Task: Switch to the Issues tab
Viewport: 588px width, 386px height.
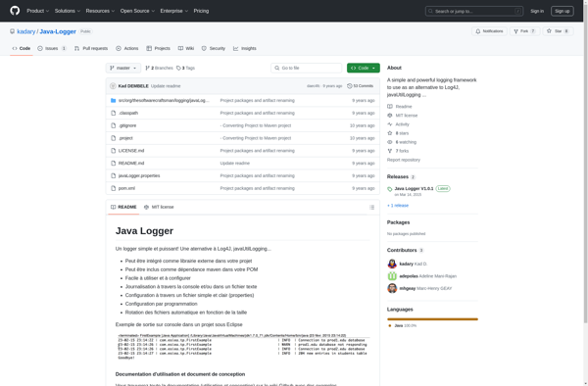Action: point(52,48)
